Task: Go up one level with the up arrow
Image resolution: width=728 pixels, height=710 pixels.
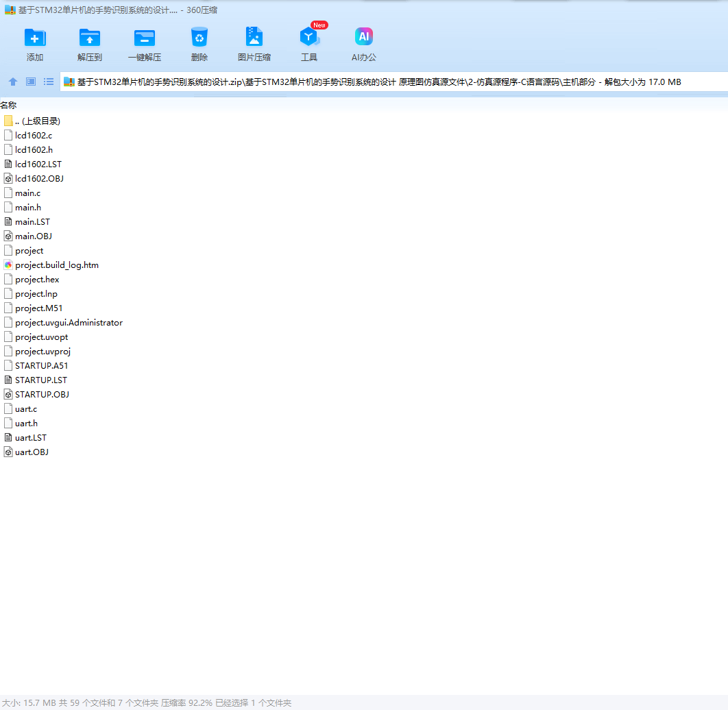Action: click(x=13, y=82)
